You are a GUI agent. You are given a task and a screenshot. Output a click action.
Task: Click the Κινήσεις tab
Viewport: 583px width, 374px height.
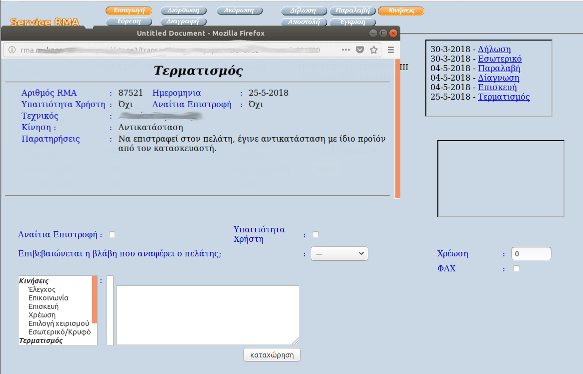[401, 11]
